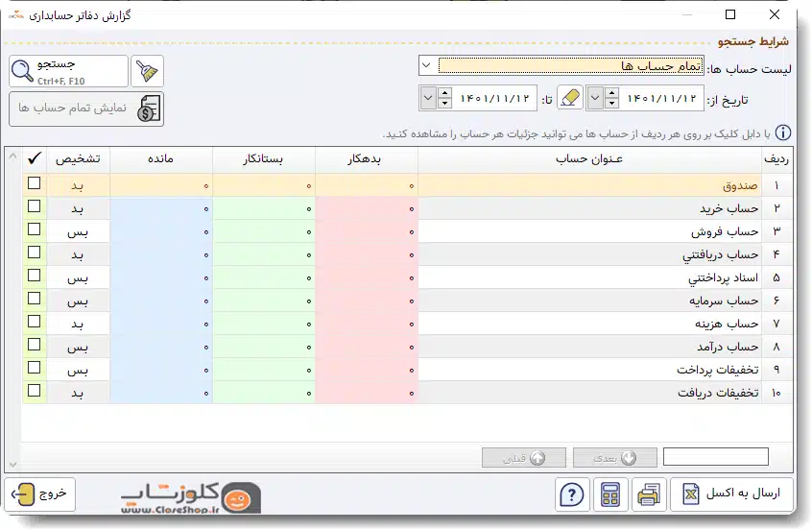812x530 pixels.
Task: Check the box for حساب درآمد
Action: (35, 345)
